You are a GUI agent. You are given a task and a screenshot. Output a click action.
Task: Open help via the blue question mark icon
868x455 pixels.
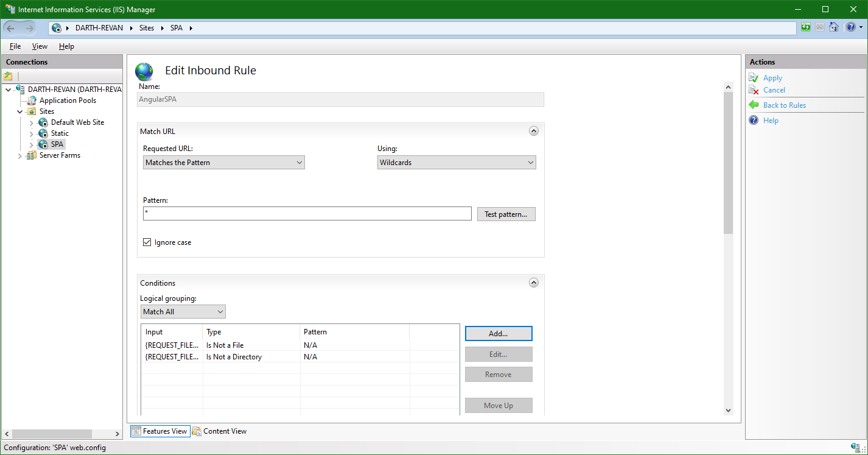pos(850,27)
